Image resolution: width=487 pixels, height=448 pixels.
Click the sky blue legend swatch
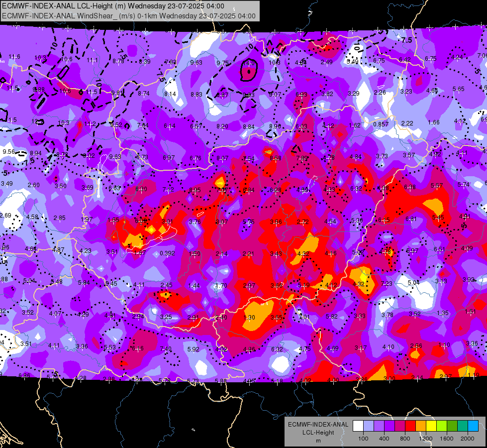point(473,426)
